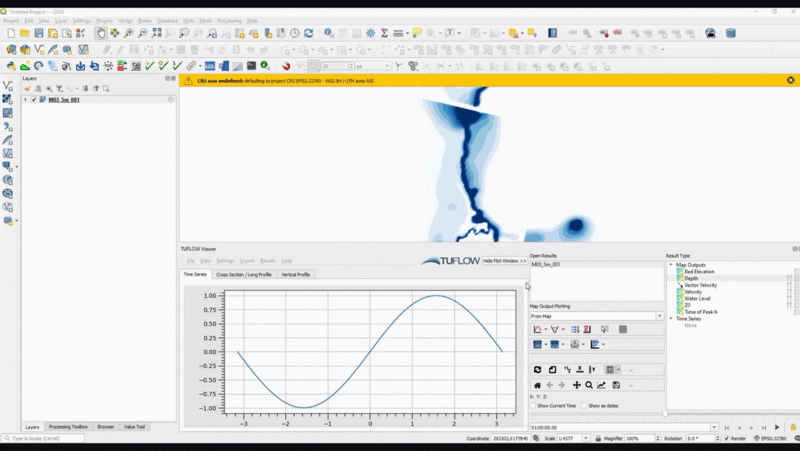This screenshot has width=800, height=451.
Task: Toggle visibility of M03_5m_001 layer
Action: click(34, 100)
